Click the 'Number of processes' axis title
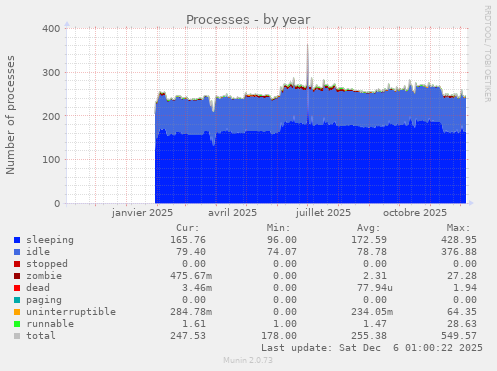497x371 pixels. click(10, 115)
